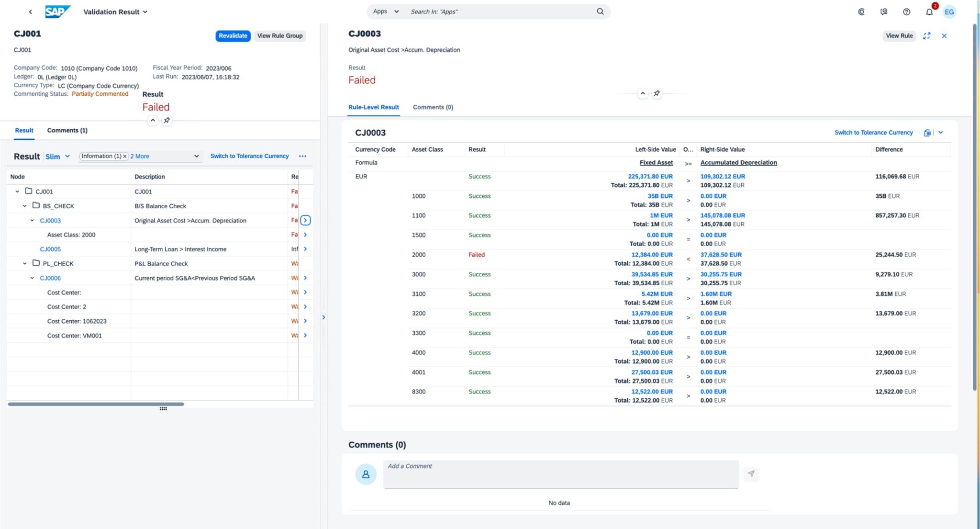The image size is (980, 529).
Task: Switch to Tolerance Currency for CJ0003
Action: (x=874, y=132)
